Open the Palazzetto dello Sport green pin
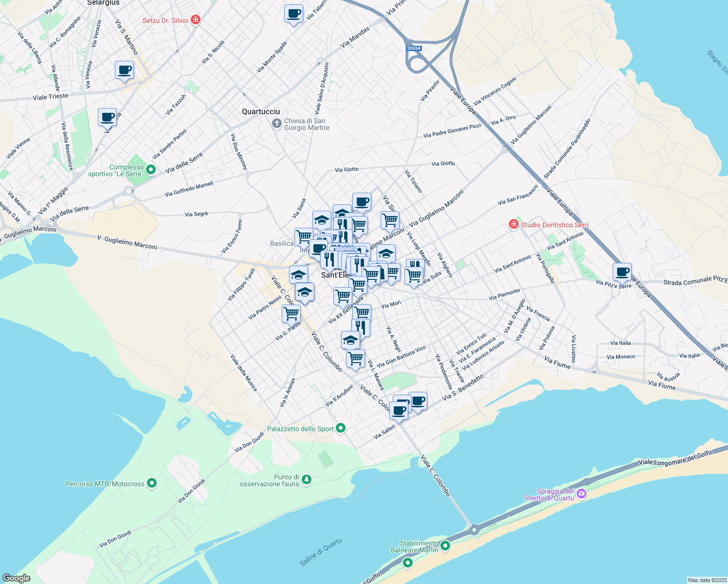The height and width of the screenshot is (584, 728). pyautogui.click(x=341, y=428)
